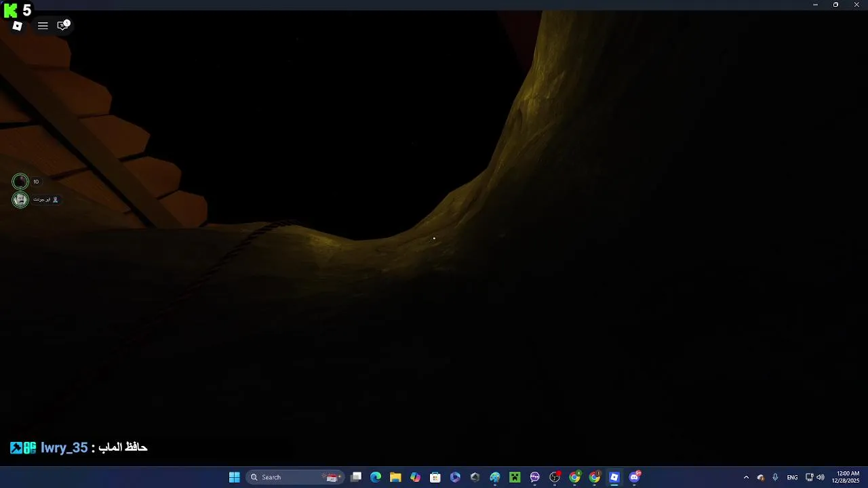Close the Roblox window
Image resolution: width=868 pixels, height=488 pixels.
click(856, 5)
